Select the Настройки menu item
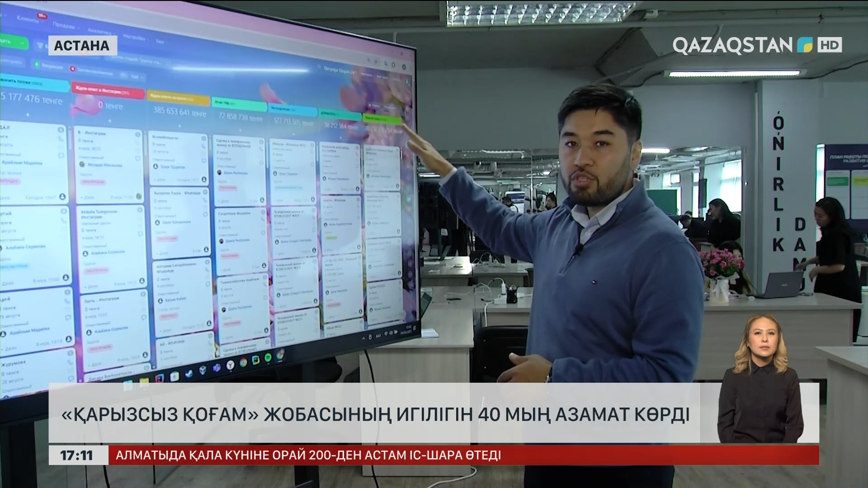Viewport: 868px width, 488px height. [x=136, y=38]
